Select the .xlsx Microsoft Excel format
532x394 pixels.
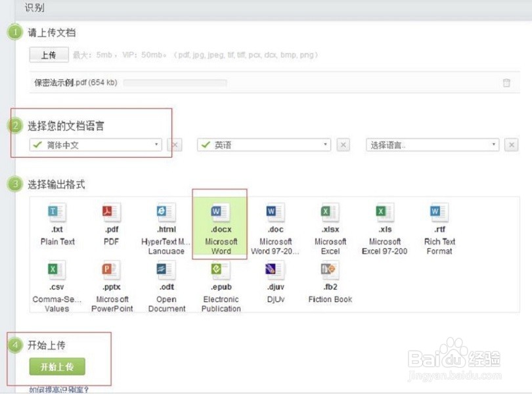click(x=330, y=228)
